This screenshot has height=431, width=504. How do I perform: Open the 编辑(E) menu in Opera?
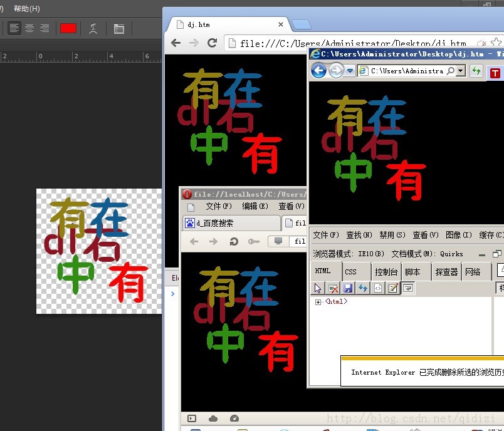pos(255,206)
